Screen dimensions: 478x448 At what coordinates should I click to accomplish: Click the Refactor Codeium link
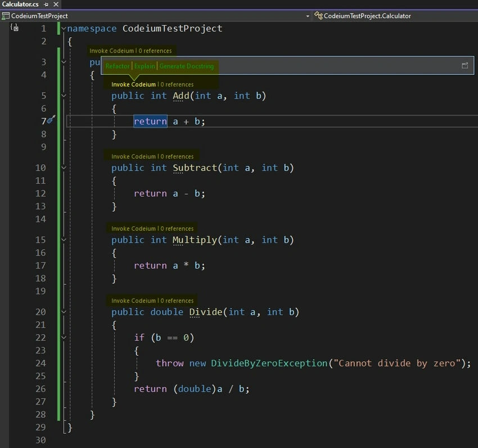pos(118,66)
